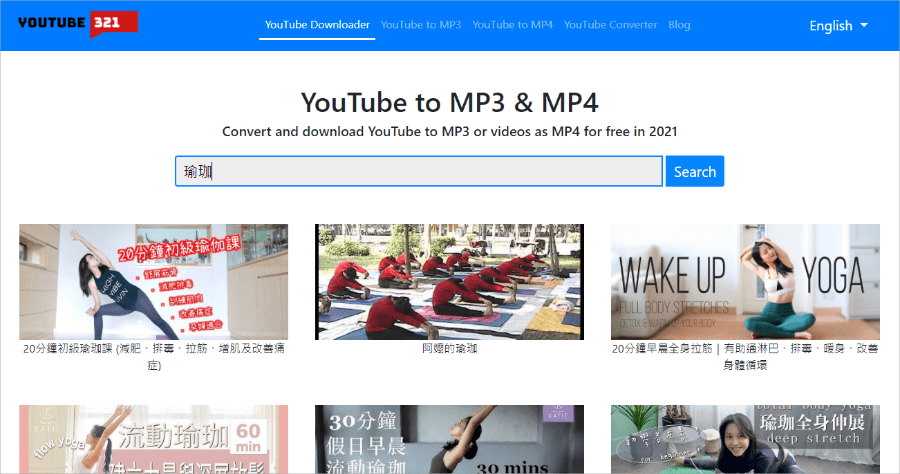Image resolution: width=900 pixels, height=474 pixels.
Task: Go to YouTube to MP3 page
Action: tap(421, 25)
